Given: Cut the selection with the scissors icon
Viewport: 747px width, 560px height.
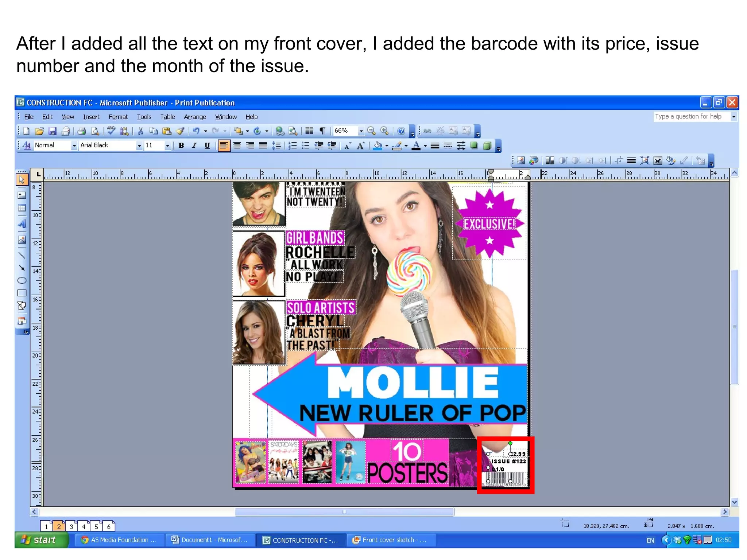Looking at the screenshot, I should click(140, 131).
